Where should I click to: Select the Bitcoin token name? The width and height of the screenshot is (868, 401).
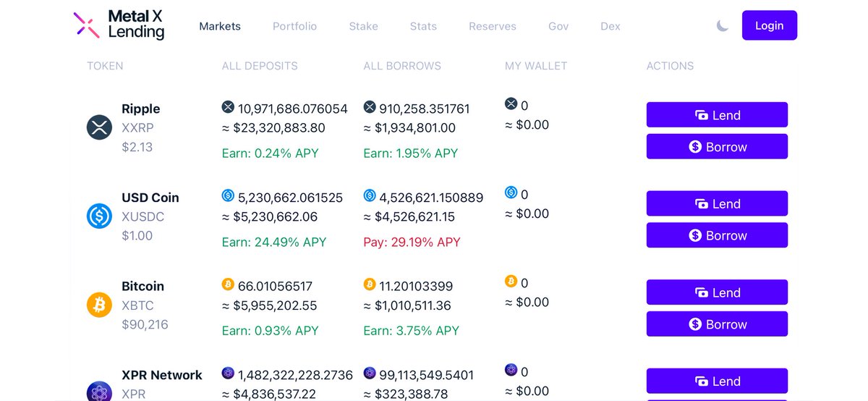pyautogui.click(x=143, y=286)
